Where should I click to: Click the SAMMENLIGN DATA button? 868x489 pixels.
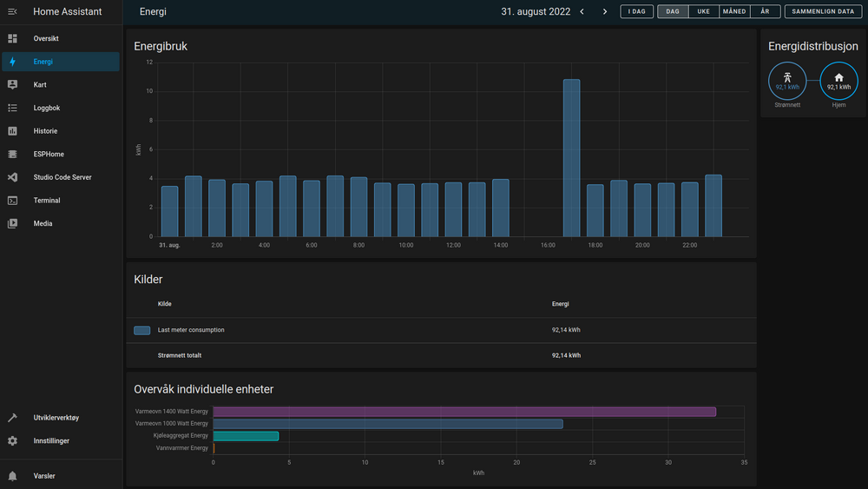[822, 12]
